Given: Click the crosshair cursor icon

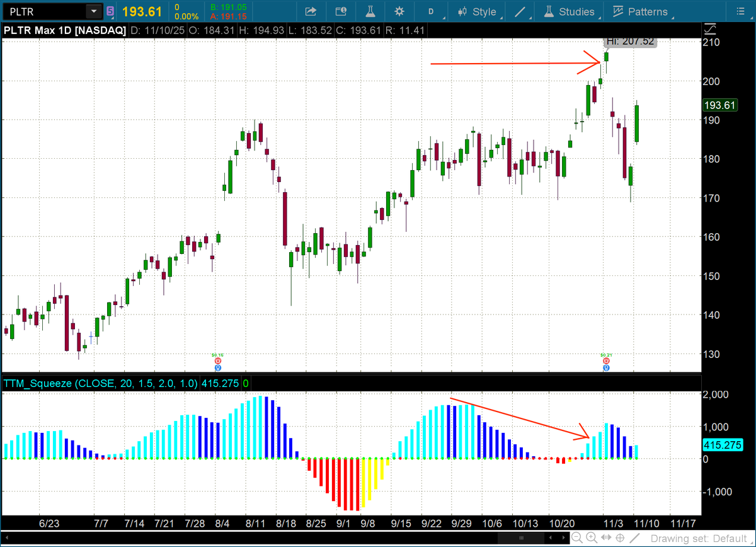Looking at the screenshot, I should (620, 538).
